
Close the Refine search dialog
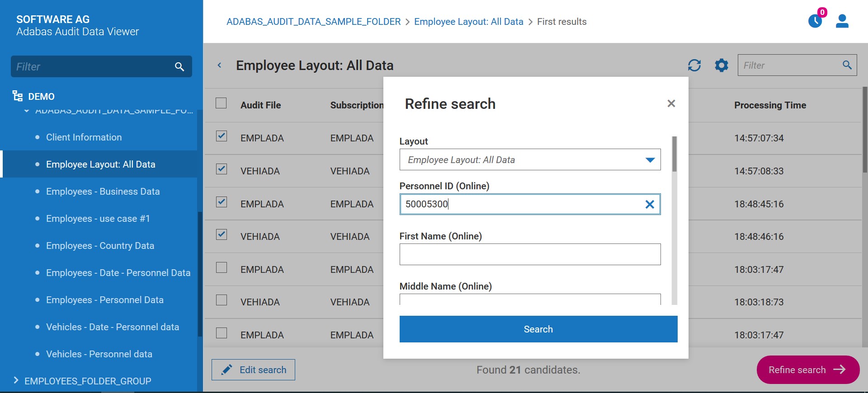(671, 103)
